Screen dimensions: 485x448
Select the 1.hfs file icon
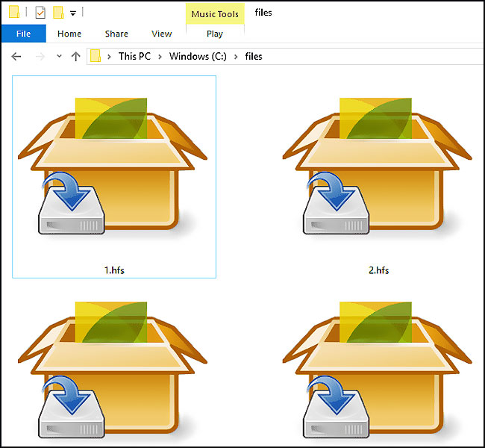112,166
